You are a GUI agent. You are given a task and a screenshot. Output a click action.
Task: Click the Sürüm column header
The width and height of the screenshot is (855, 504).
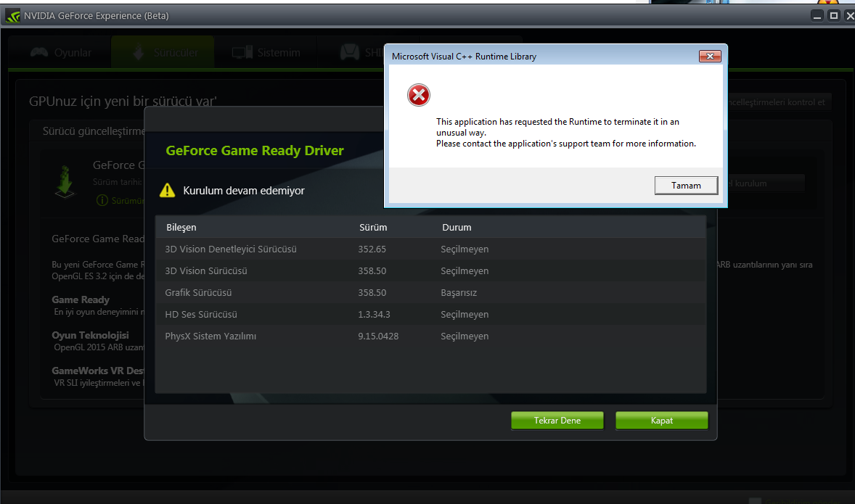point(373,227)
